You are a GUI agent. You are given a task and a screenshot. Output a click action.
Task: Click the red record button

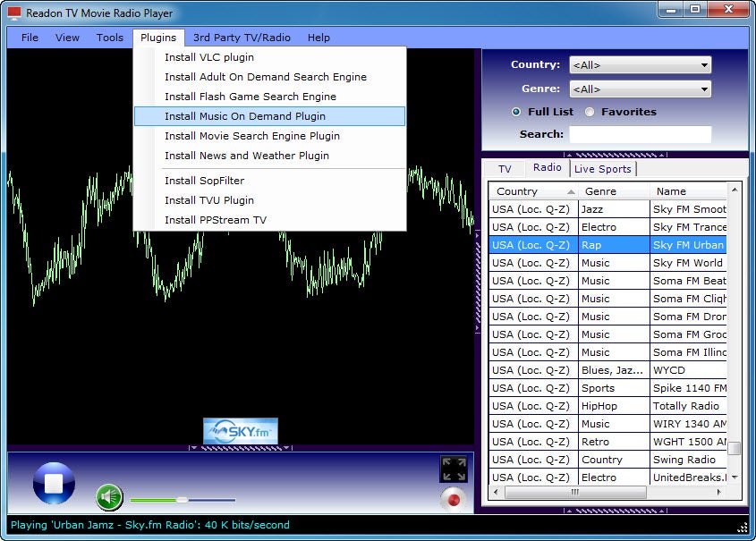[454, 498]
